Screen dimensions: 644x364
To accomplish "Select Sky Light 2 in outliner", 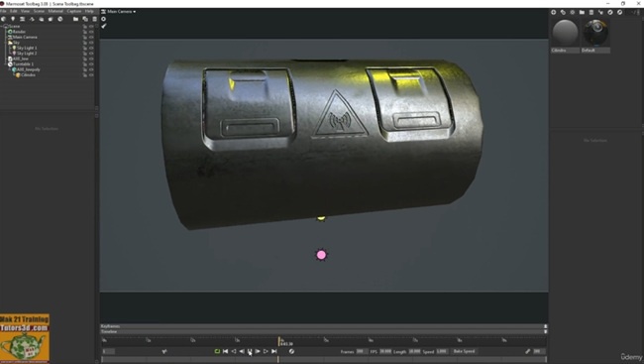I will tap(27, 53).
